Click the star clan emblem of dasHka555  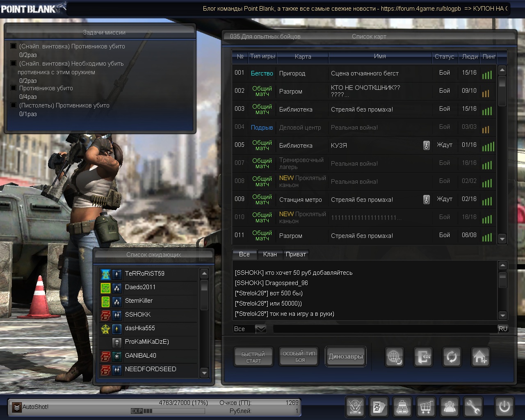[x=105, y=329]
